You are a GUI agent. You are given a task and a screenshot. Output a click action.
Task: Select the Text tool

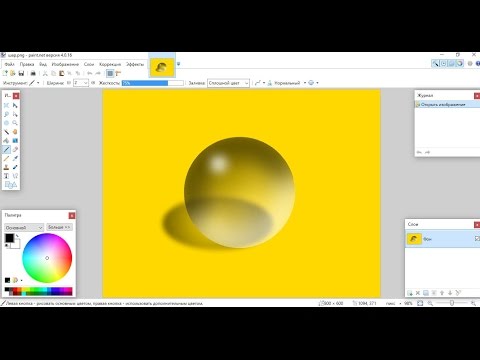(6, 176)
